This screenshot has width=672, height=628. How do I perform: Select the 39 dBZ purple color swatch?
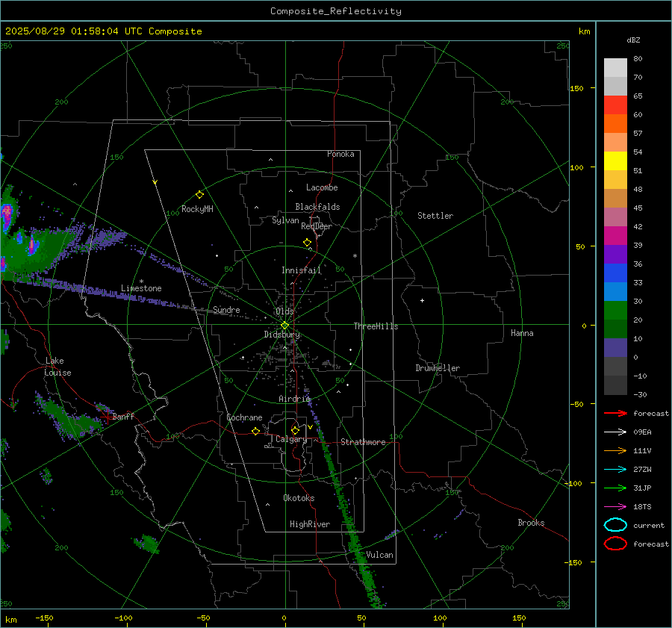[615, 254]
